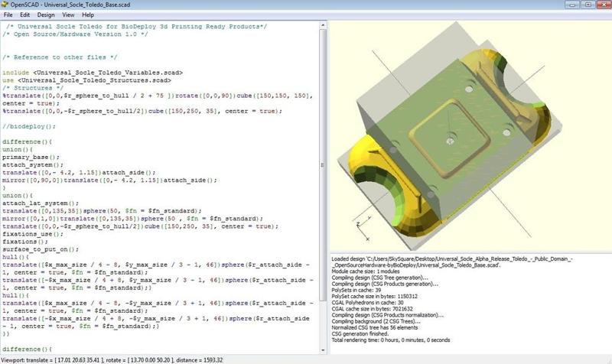Click the '/* Structures */' comment line
Image resolution: width=612 pixels, height=364 pixels.
click(33, 88)
